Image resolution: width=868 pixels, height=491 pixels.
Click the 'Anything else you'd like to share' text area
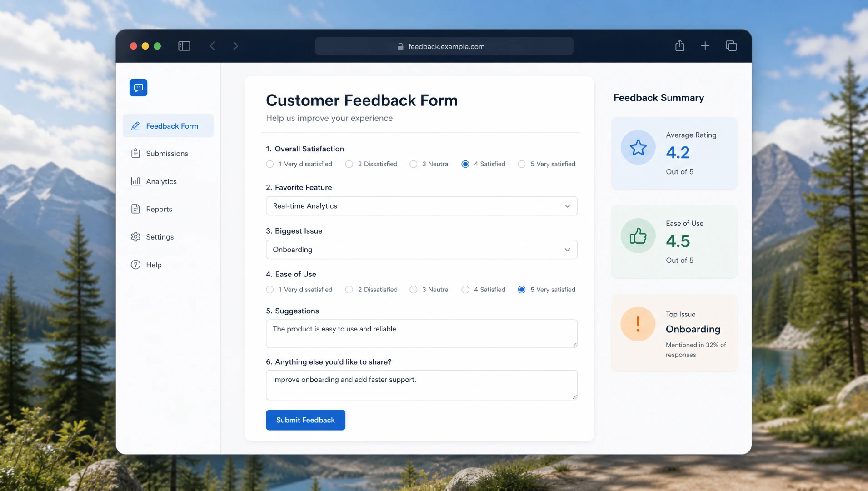(x=421, y=385)
